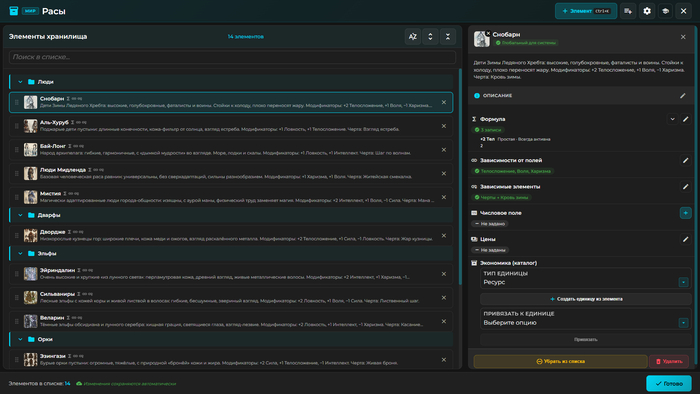The height and width of the screenshot is (394, 700).
Task: Remove Эзингази with its row X
Action: click(444, 359)
